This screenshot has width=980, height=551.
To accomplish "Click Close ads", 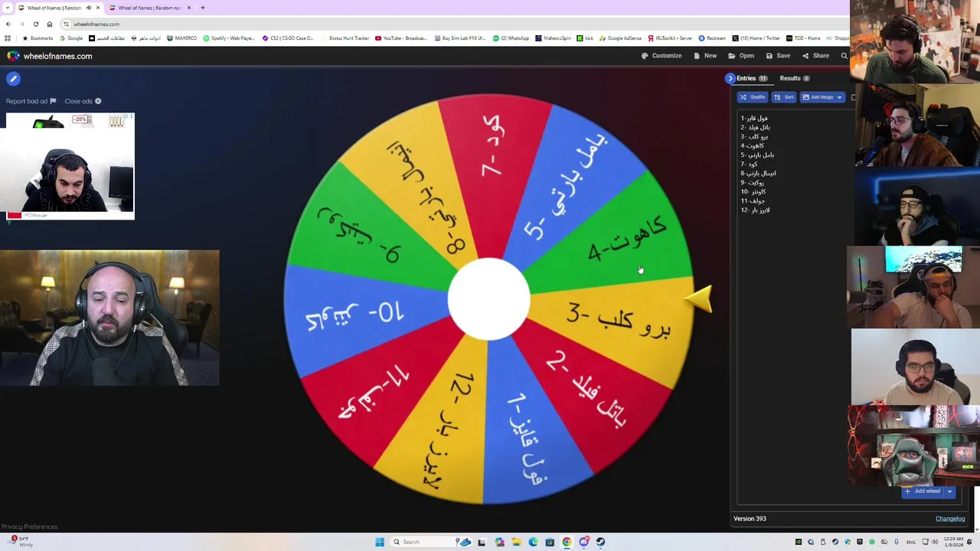I will 83,101.
